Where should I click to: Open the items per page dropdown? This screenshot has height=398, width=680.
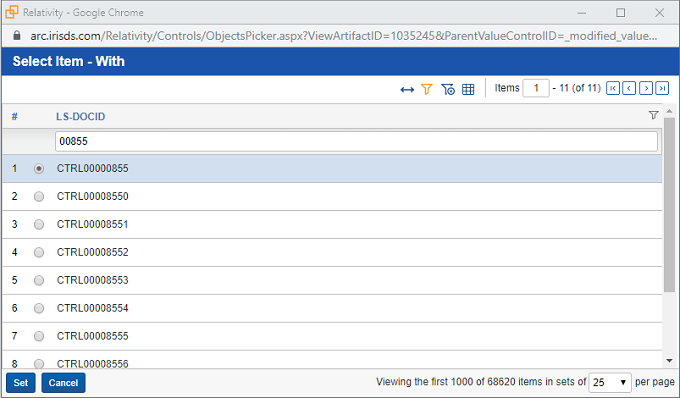[x=610, y=382]
